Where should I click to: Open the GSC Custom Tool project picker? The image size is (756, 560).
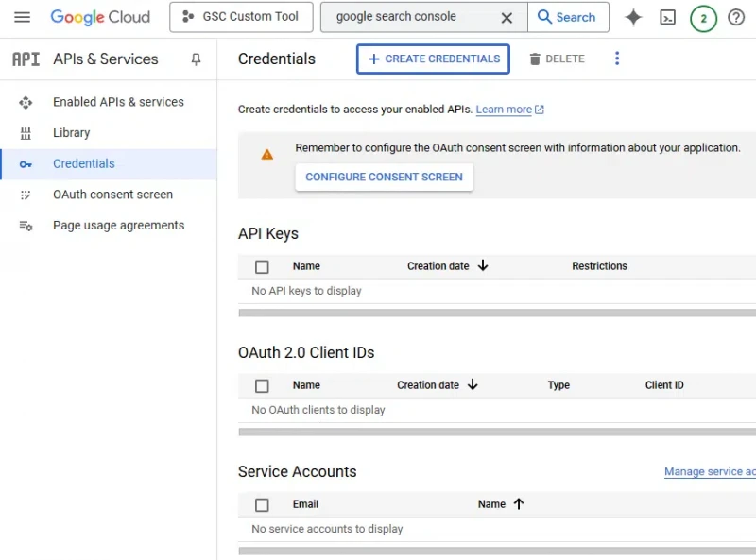(241, 17)
